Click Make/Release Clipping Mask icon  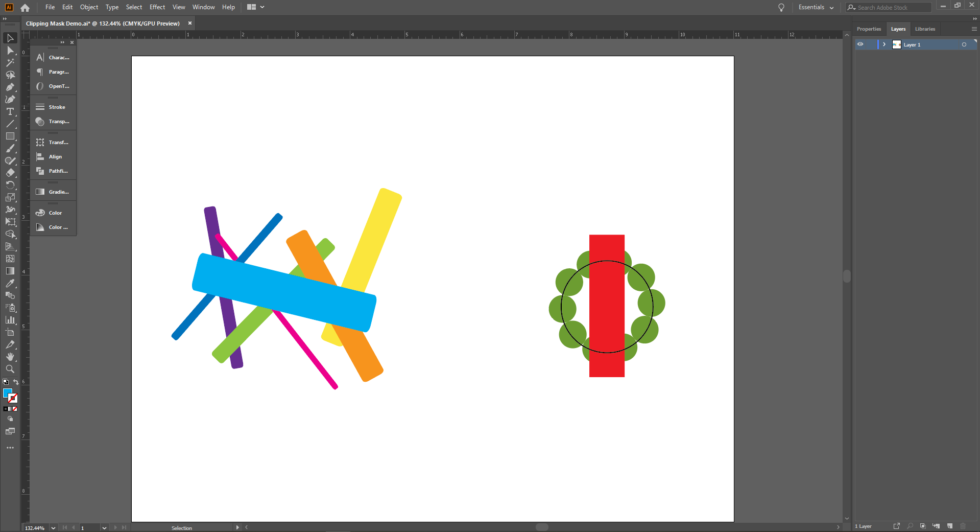coord(923,526)
